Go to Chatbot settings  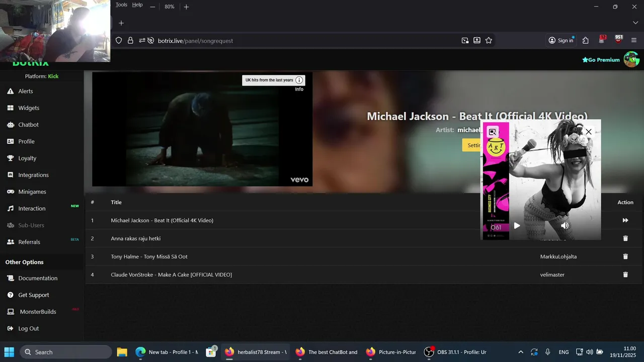pyautogui.click(x=28, y=125)
